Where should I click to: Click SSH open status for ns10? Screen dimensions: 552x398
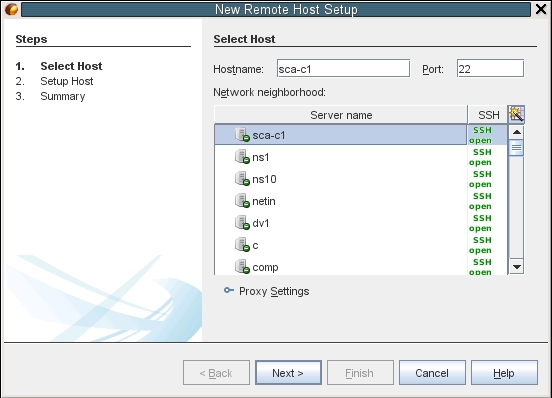click(481, 179)
